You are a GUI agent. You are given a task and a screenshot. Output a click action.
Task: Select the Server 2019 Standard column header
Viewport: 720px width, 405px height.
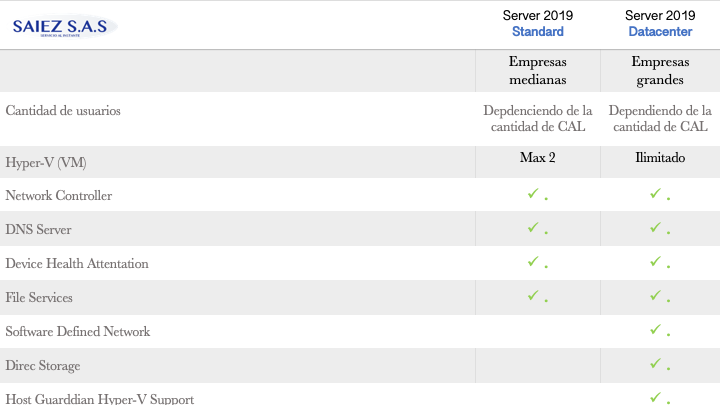click(537, 24)
